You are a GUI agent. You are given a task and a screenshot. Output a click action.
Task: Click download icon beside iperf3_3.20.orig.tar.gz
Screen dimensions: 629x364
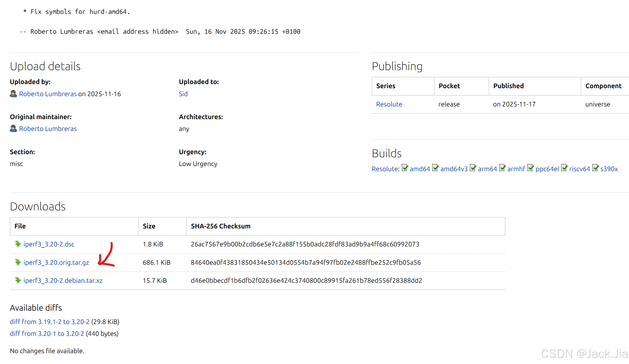(18, 262)
